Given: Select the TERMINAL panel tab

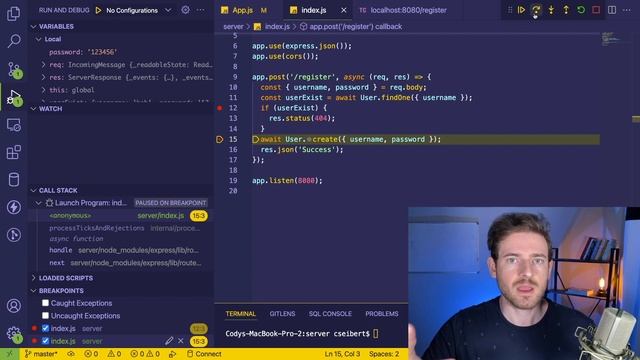Looking at the screenshot, I should pos(240,313).
